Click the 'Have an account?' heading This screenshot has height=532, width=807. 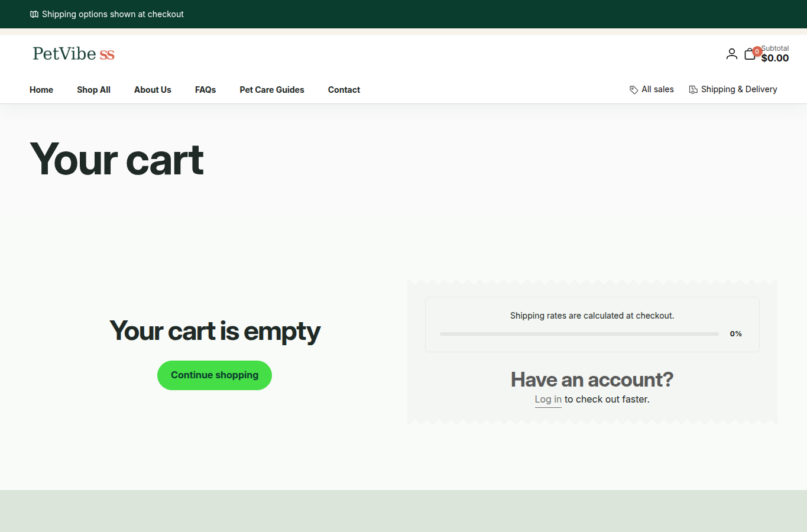[x=592, y=379]
